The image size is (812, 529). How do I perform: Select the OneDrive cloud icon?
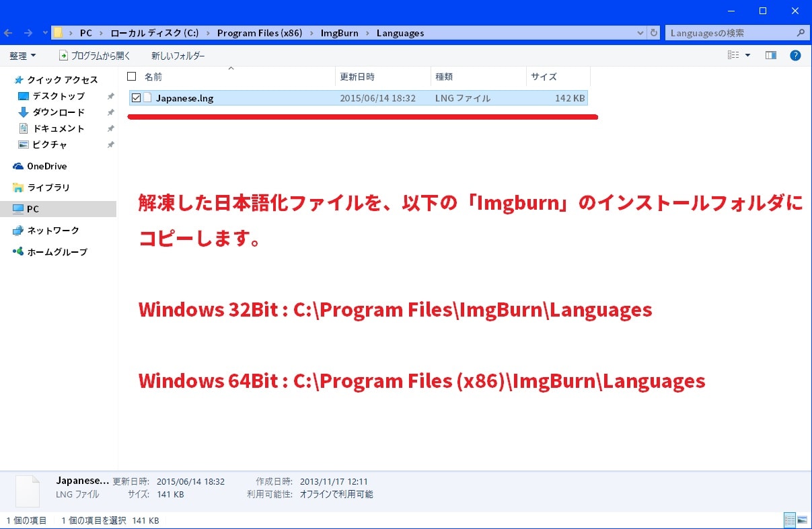click(x=18, y=166)
